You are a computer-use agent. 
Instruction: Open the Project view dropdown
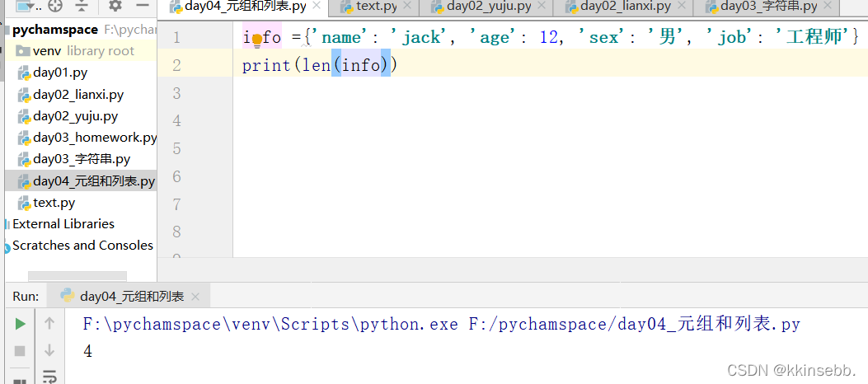[x=28, y=6]
